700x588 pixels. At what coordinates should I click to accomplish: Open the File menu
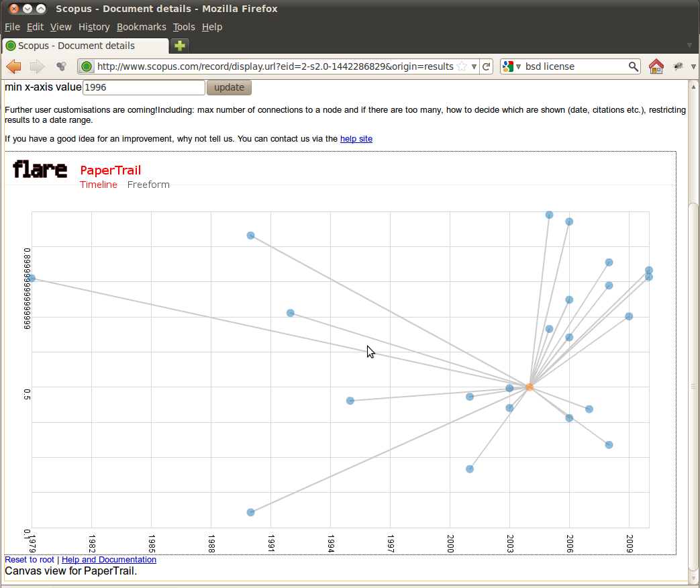pyautogui.click(x=12, y=27)
